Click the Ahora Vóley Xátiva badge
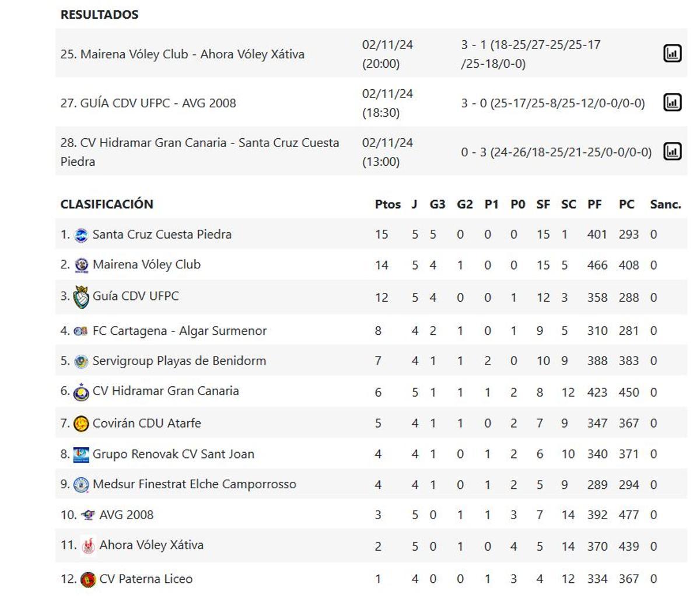This screenshot has width=700, height=598. point(87,545)
